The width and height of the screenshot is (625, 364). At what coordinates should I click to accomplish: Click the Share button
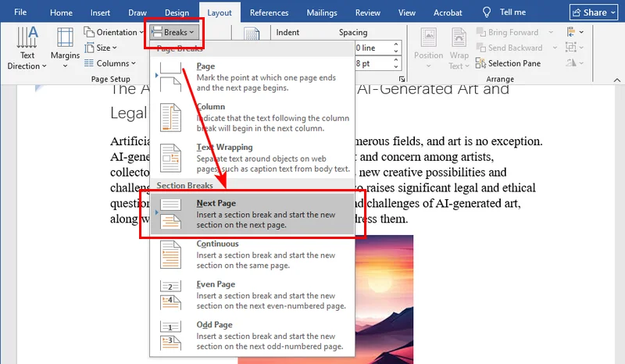coord(595,12)
